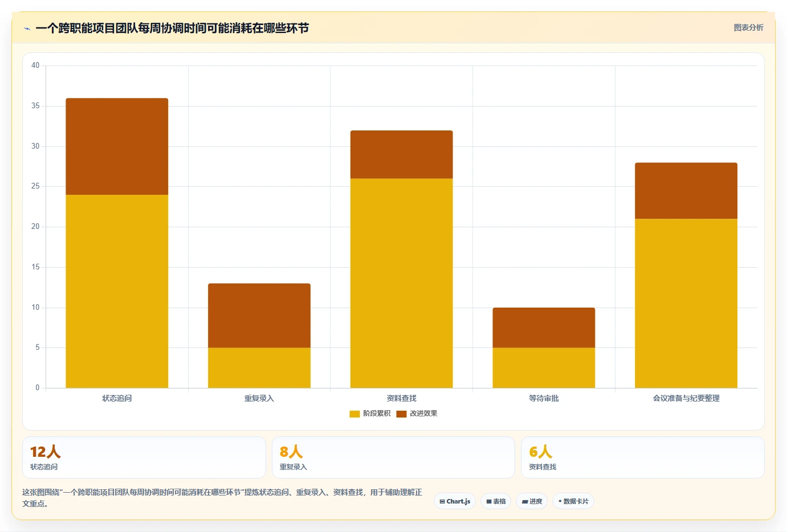Click the 等待审批 x-axis label
The width and height of the screenshot is (787, 532).
coord(544,398)
